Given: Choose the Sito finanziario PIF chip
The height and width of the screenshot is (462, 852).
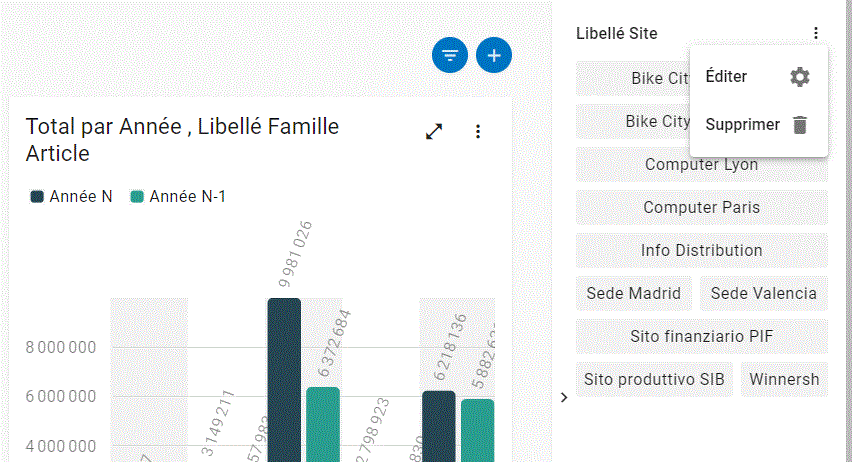Looking at the screenshot, I should point(701,336).
